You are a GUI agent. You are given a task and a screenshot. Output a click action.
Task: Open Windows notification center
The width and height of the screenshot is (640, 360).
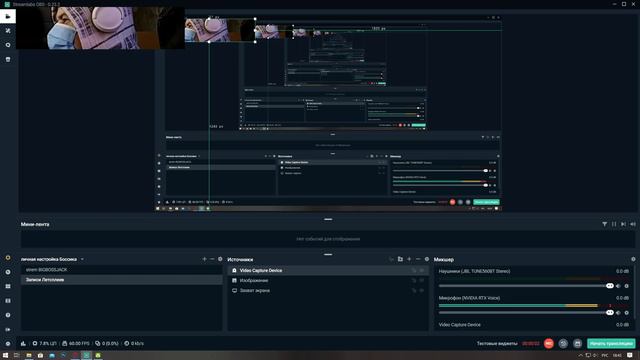click(x=630, y=356)
